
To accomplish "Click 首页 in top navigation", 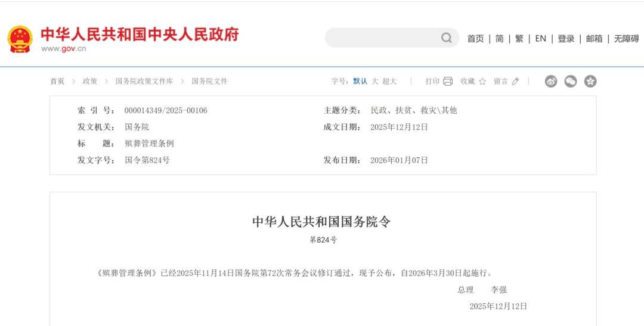I will (475, 39).
